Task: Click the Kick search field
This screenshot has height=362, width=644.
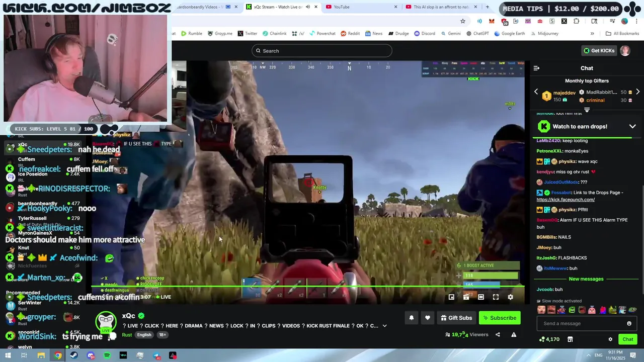Action: point(322,51)
